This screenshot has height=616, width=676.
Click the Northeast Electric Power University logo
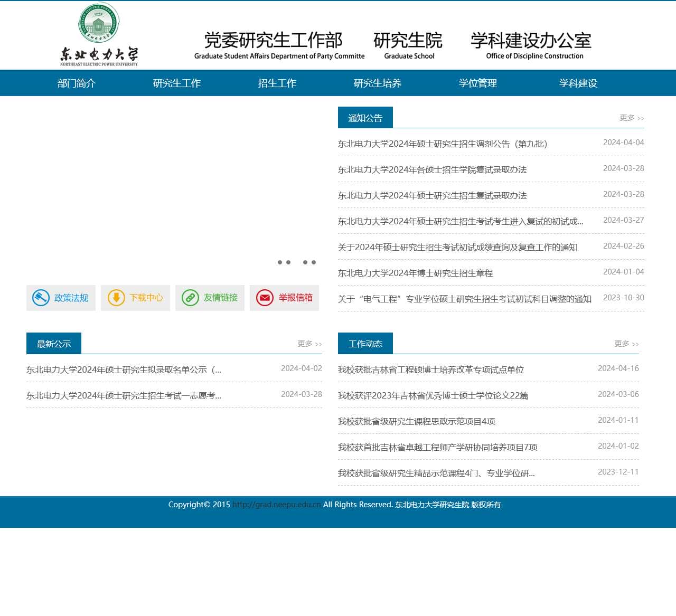click(99, 35)
